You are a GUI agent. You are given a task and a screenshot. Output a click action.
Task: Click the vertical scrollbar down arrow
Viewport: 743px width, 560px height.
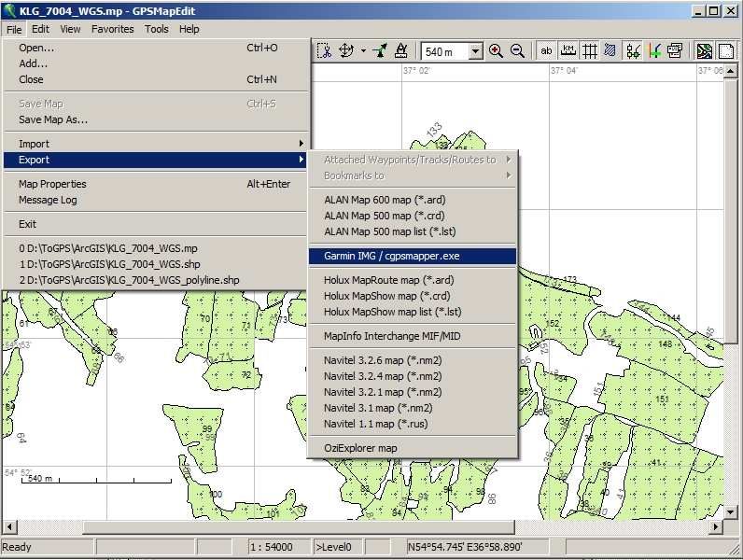click(730, 511)
